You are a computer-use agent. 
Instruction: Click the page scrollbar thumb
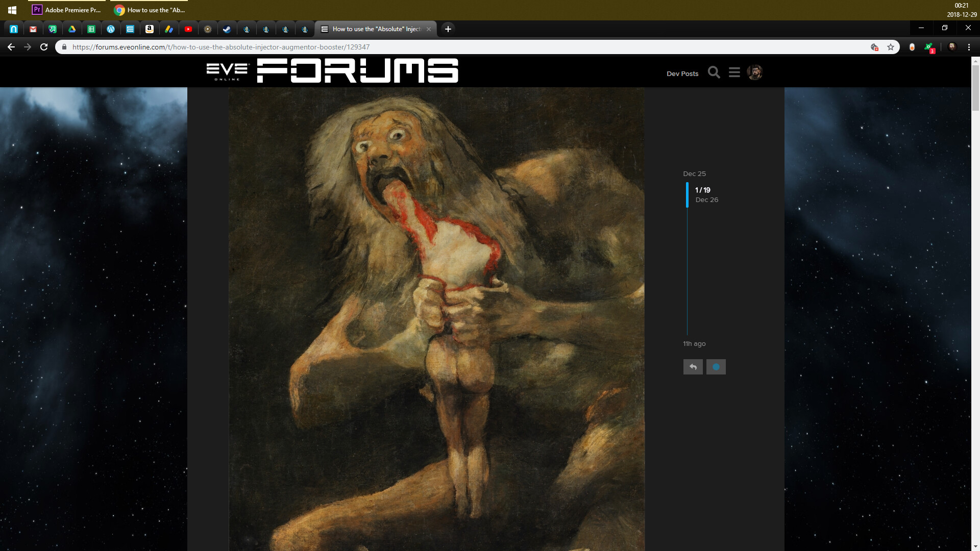(975, 88)
